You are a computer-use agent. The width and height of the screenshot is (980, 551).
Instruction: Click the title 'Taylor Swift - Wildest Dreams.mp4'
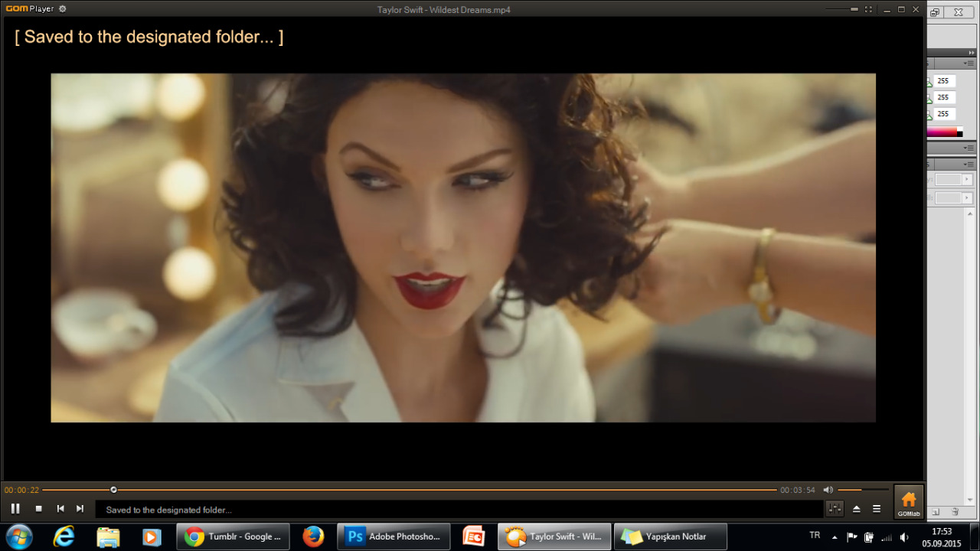pyautogui.click(x=444, y=10)
